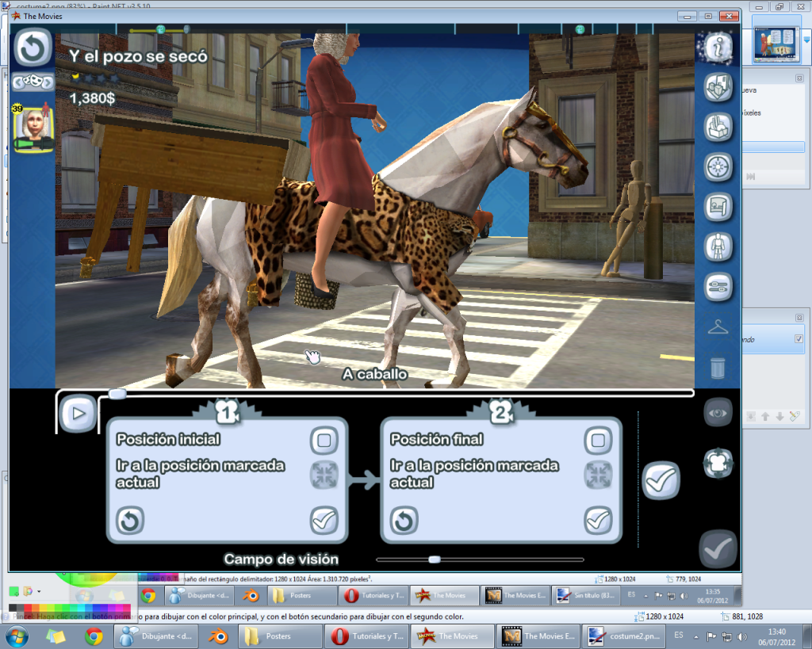Click the shrink-arrows icon in the Posición inicial panel

tap(324, 475)
